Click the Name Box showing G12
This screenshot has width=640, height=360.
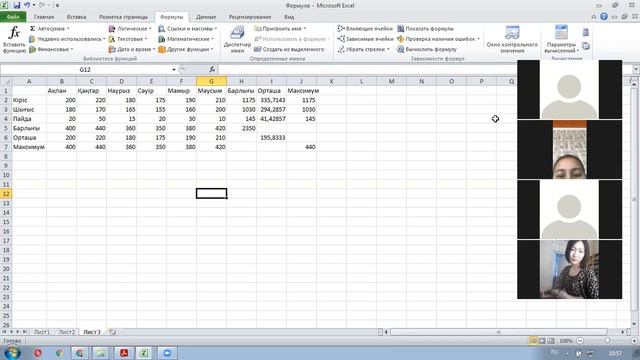(x=85, y=69)
